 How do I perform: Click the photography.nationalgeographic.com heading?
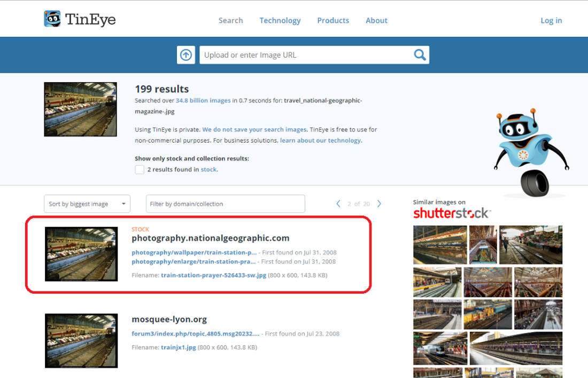(x=211, y=238)
